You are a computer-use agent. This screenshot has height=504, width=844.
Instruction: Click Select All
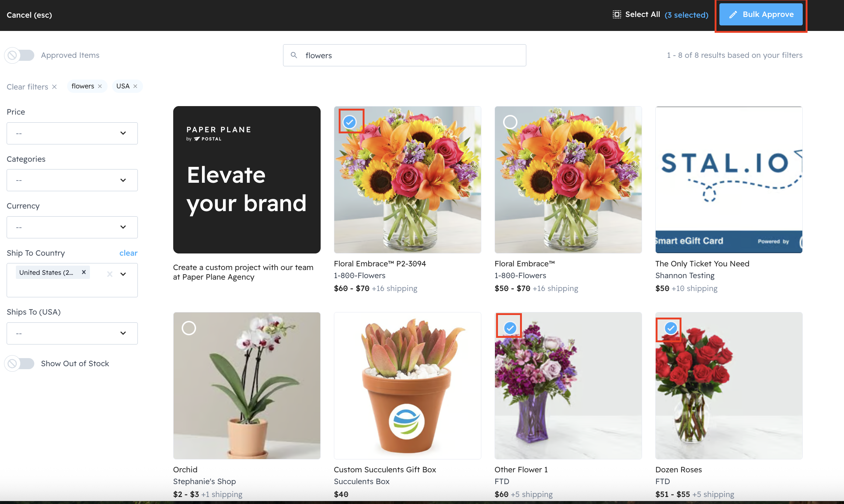[x=642, y=14]
